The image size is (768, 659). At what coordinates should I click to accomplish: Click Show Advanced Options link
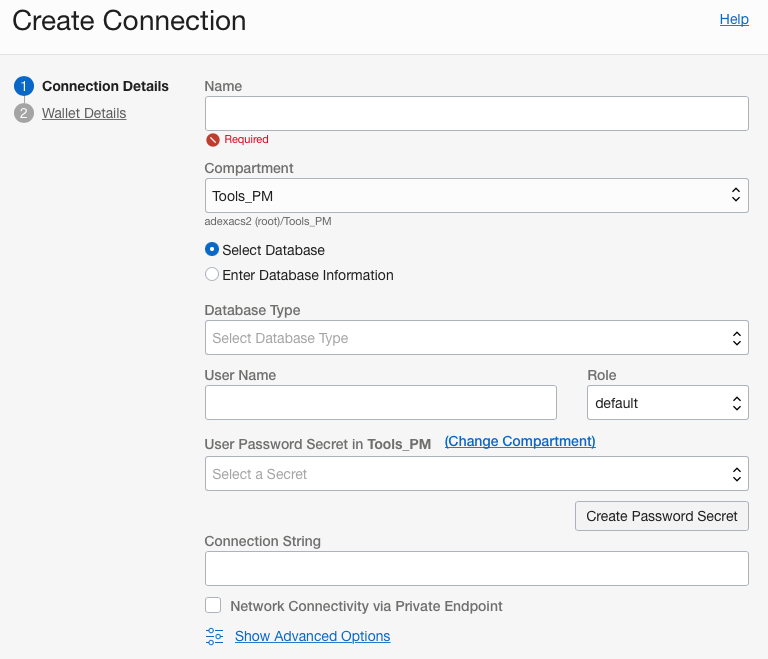(x=312, y=636)
